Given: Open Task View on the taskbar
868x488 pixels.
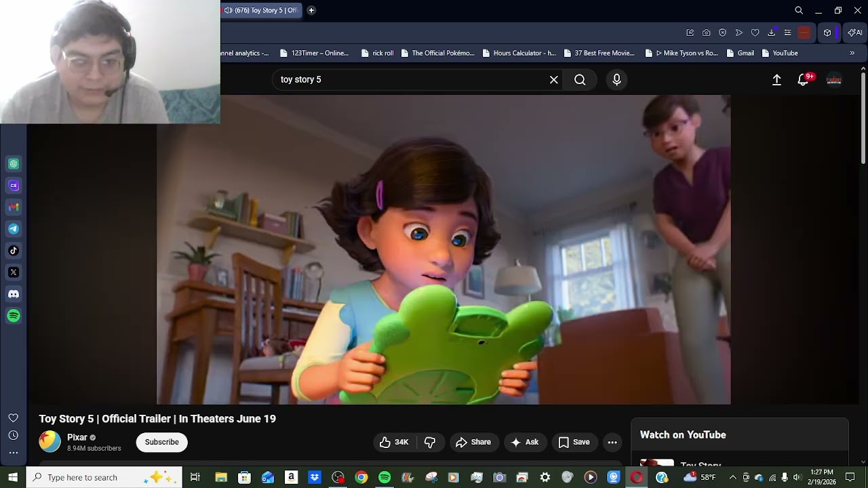Looking at the screenshot, I should coord(195,477).
